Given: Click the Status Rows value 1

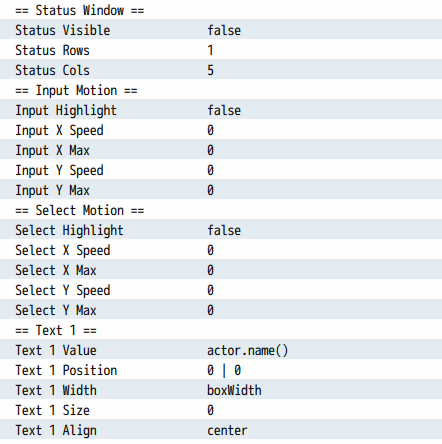Looking at the screenshot, I should click(x=210, y=50).
